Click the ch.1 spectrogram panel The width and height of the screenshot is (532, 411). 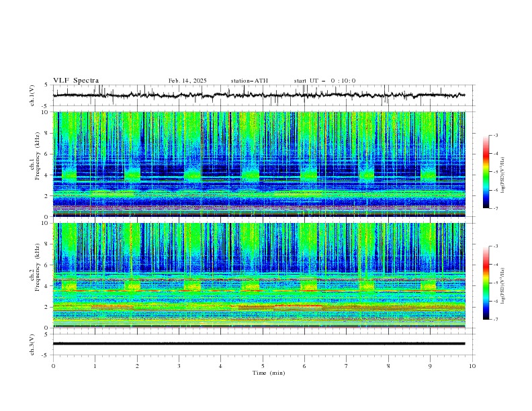[259, 164]
